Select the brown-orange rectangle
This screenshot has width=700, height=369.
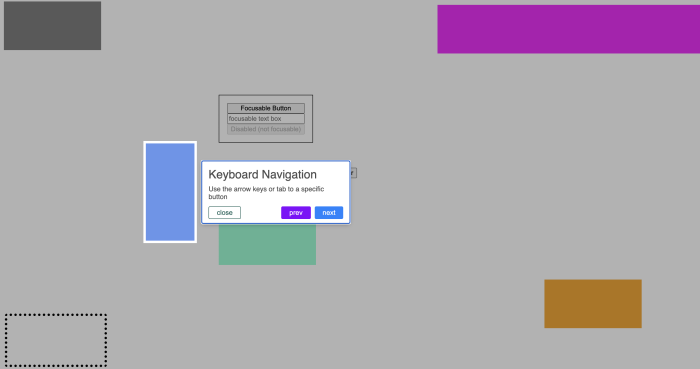(x=593, y=304)
